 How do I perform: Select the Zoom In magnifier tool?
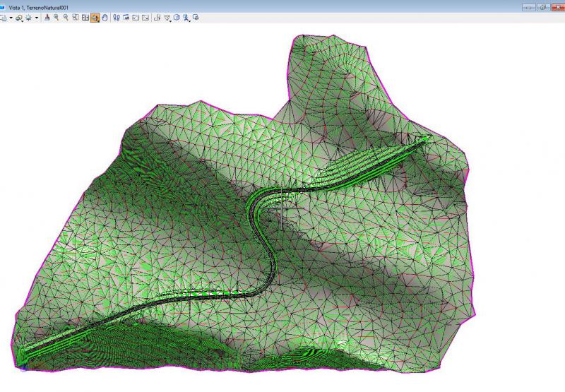coord(56,17)
